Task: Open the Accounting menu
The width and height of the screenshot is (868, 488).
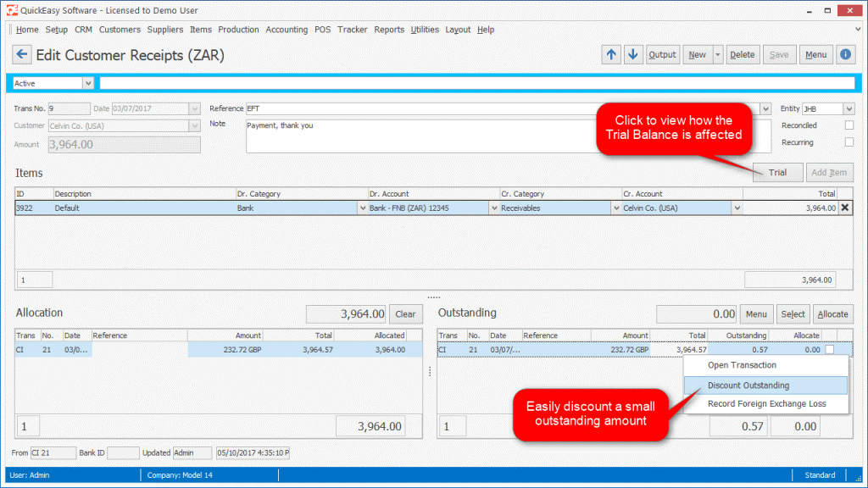Action: click(287, 30)
